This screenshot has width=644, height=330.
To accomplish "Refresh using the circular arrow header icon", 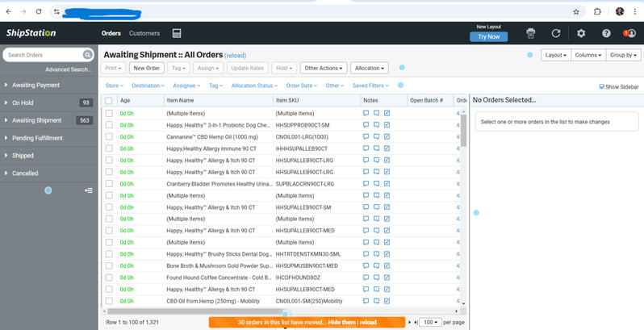I will [556, 33].
